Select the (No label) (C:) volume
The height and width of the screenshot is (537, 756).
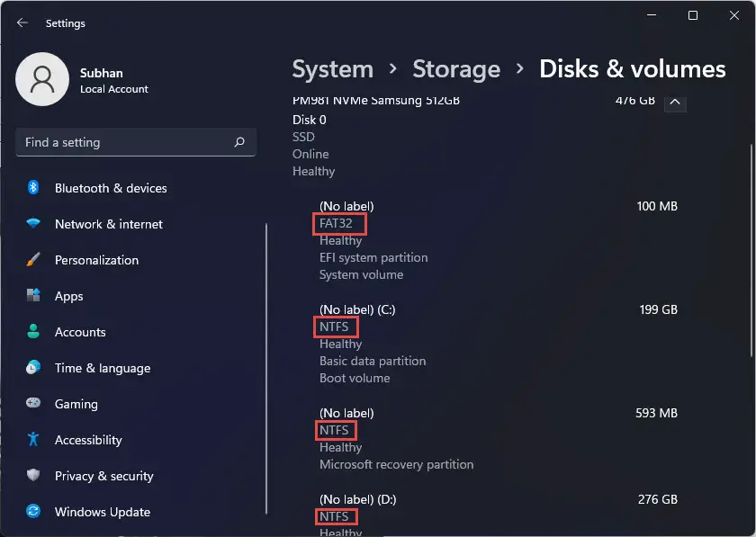coord(498,344)
